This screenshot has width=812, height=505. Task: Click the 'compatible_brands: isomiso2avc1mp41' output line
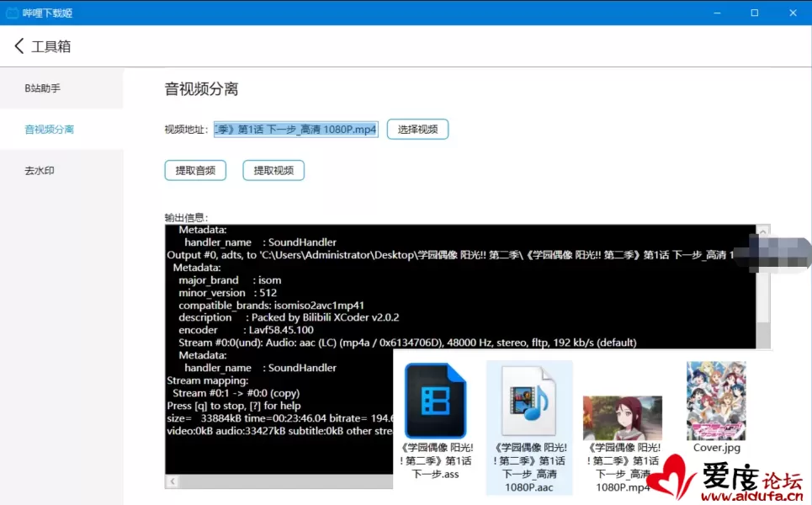click(271, 305)
